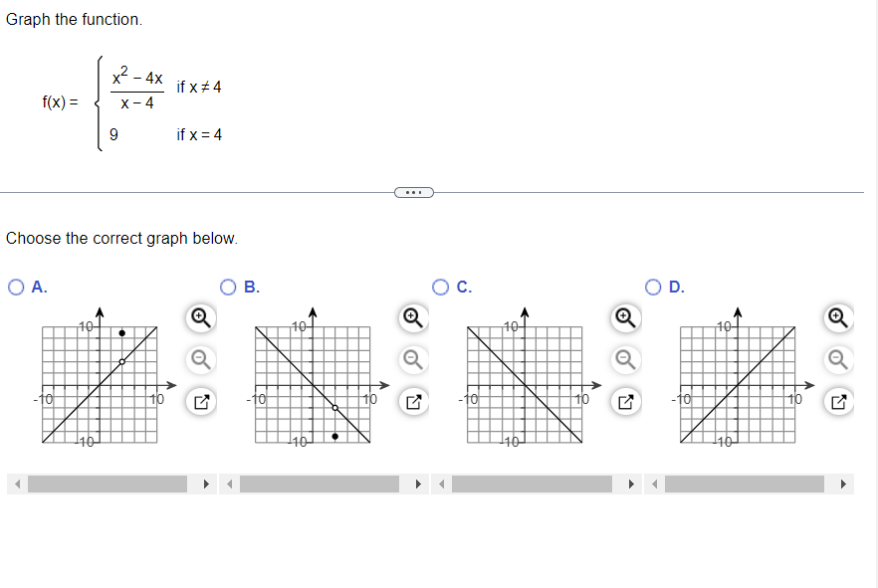Open graph D in the enlarged pop-out view
Screen dimensions: 878x588
[x=837, y=400]
